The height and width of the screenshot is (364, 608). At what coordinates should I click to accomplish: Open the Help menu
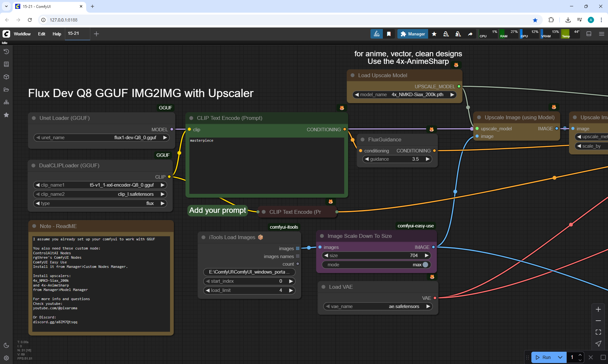pos(57,34)
